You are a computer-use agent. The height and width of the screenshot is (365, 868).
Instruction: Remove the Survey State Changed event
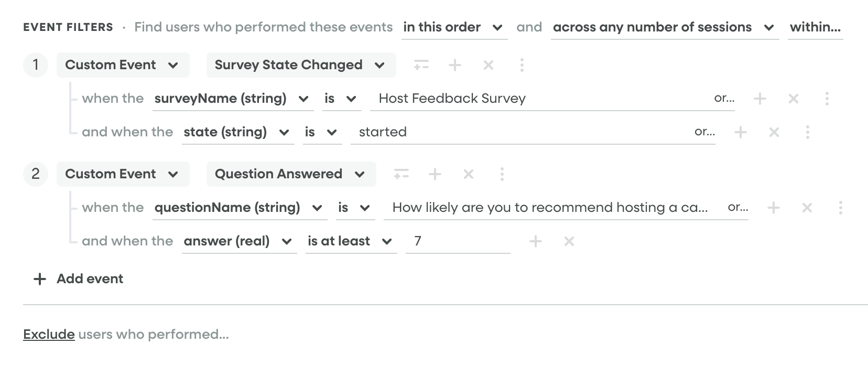tap(489, 65)
